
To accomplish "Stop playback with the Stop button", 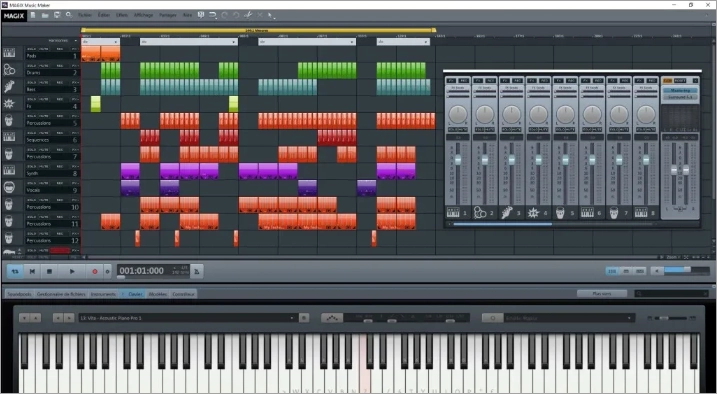I will click(49, 271).
